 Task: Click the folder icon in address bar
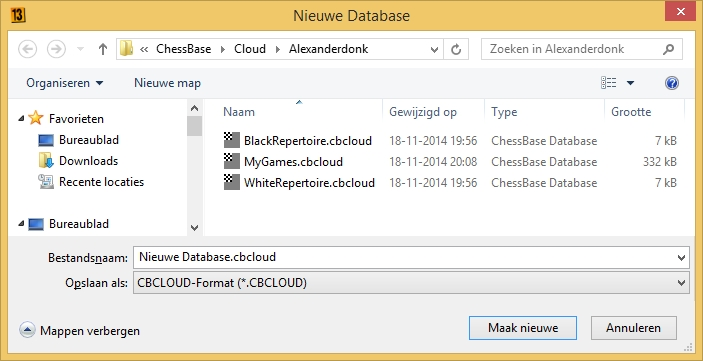click(x=126, y=48)
